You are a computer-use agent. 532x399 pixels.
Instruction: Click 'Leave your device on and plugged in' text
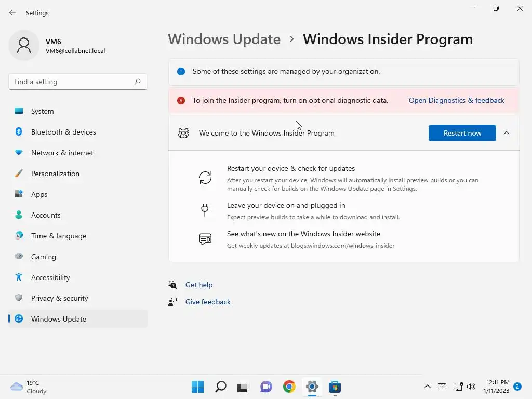tap(286, 205)
